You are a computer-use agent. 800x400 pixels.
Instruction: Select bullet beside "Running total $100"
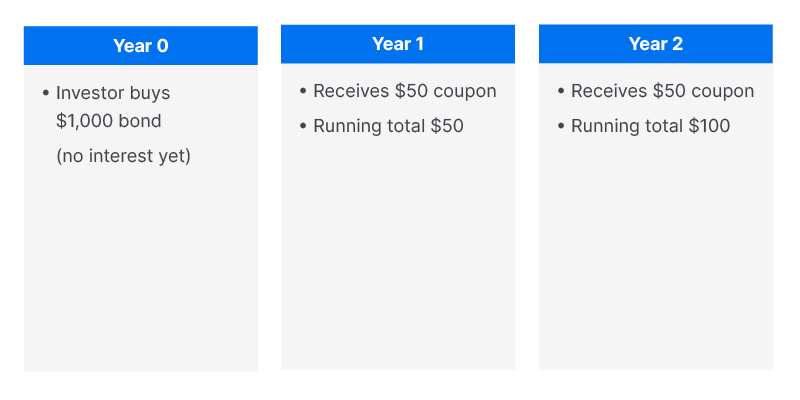tap(561, 126)
